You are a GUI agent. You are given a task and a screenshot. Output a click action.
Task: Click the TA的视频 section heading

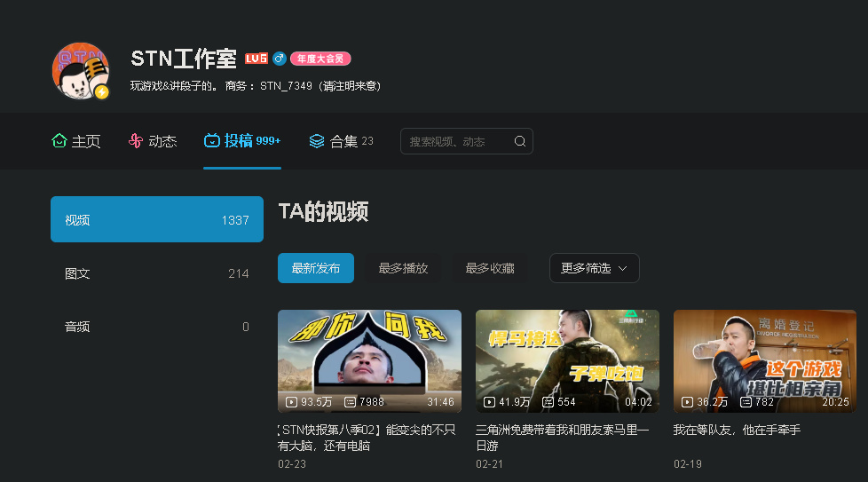[x=323, y=211]
